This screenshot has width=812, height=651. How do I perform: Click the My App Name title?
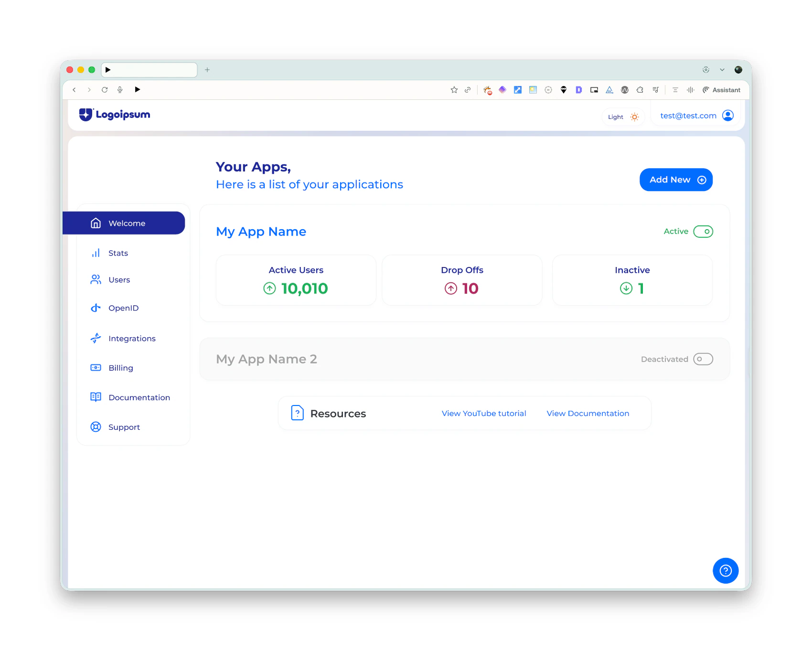point(261,232)
